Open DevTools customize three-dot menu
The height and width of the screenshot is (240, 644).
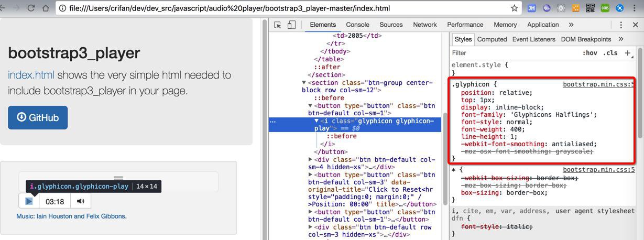coord(621,25)
